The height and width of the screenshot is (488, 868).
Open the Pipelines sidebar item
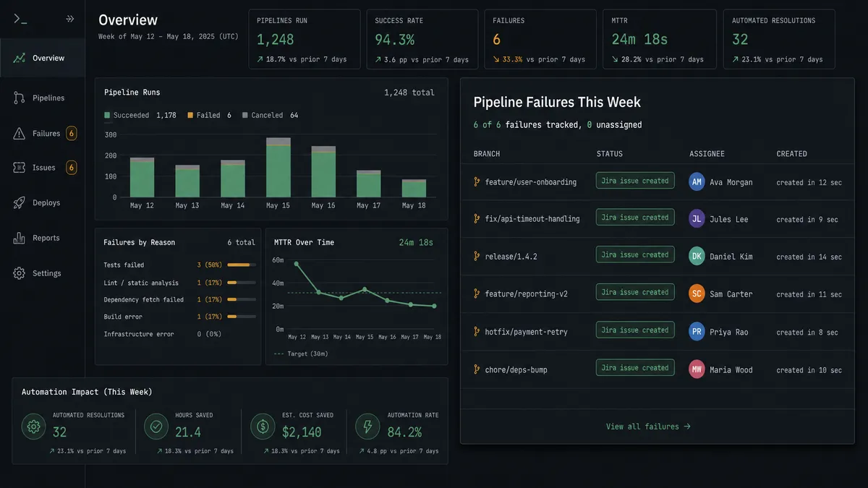43,98
